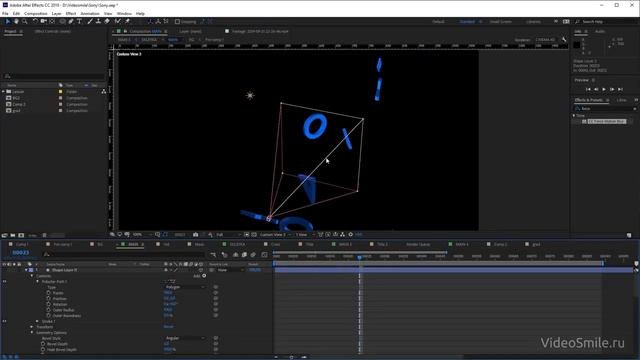Select the Selection arrow tool
The width and height of the screenshot is (640, 360).
click(x=7, y=21)
